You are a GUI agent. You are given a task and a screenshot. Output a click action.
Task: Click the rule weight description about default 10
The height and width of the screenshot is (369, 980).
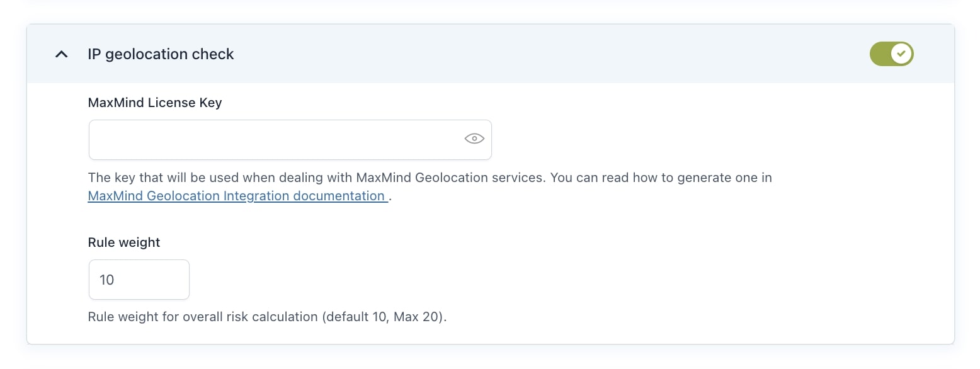click(x=267, y=317)
